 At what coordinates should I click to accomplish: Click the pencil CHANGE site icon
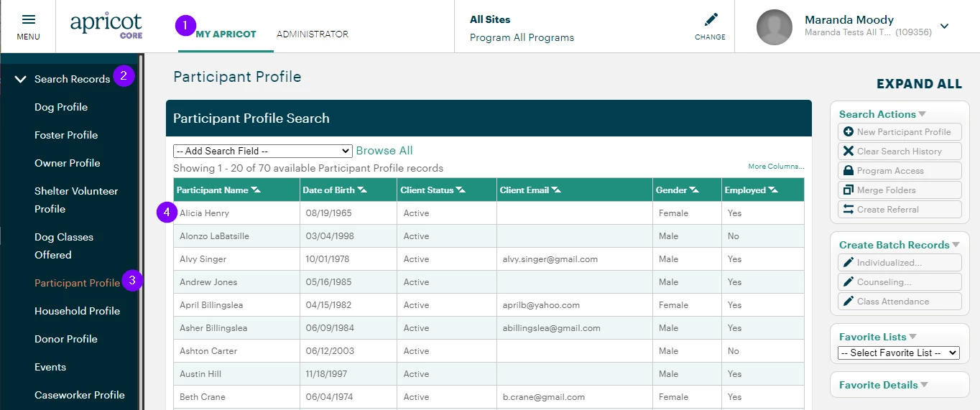(x=711, y=19)
